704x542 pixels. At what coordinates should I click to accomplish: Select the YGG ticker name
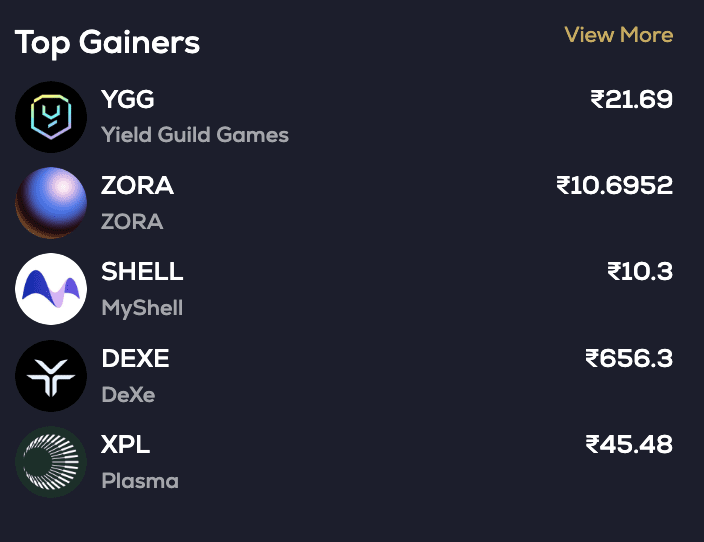click(x=128, y=100)
